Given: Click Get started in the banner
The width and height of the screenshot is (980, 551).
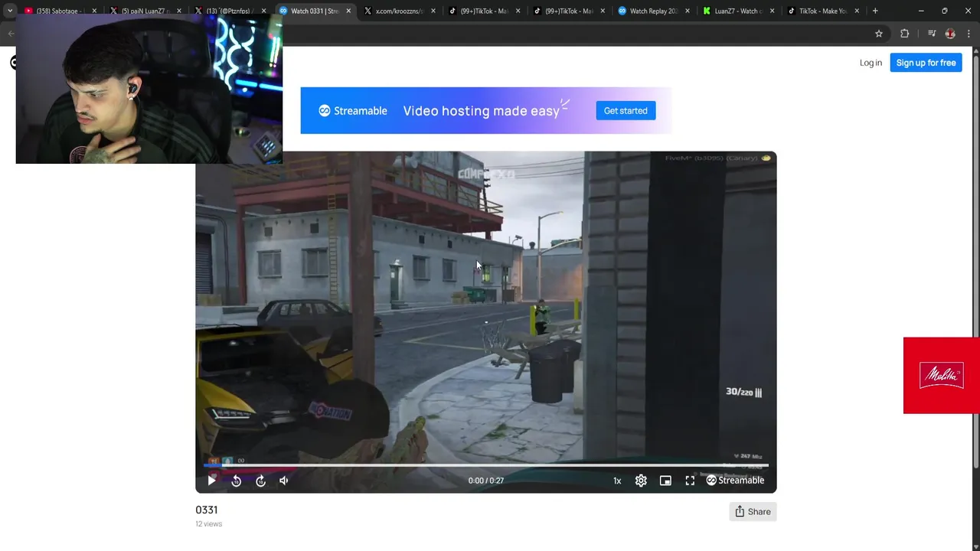Looking at the screenshot, I should (x=626, y=111).
